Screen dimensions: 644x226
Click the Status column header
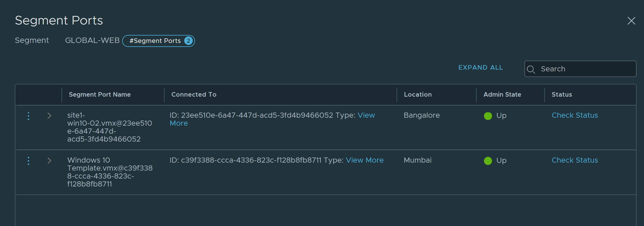pos(561,95)
